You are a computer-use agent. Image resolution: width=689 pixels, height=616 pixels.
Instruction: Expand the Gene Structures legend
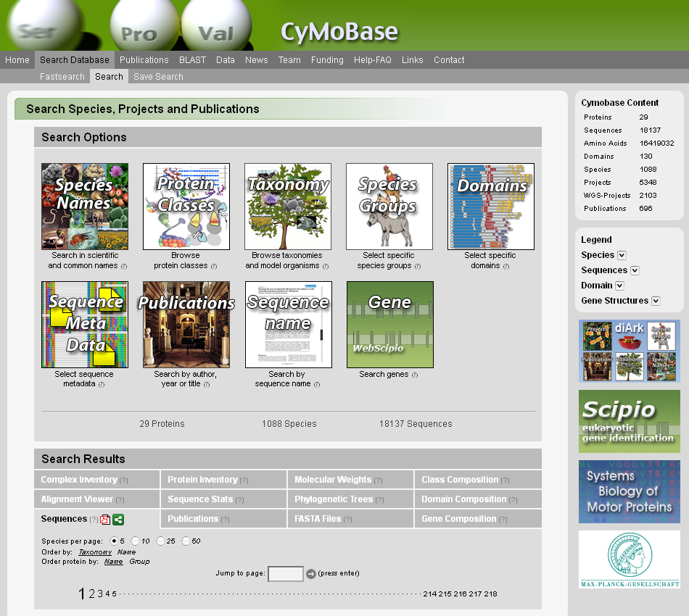656,301
